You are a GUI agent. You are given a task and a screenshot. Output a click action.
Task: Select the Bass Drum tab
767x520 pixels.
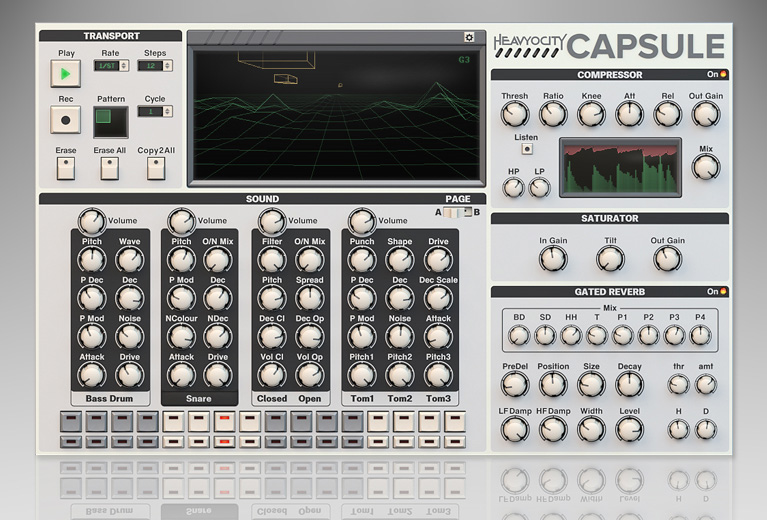109,399
